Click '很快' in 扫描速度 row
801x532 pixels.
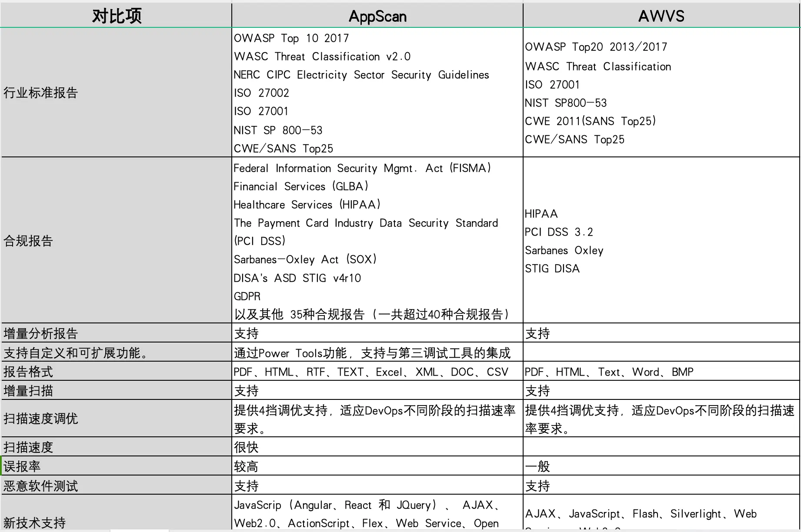point(247,447)
